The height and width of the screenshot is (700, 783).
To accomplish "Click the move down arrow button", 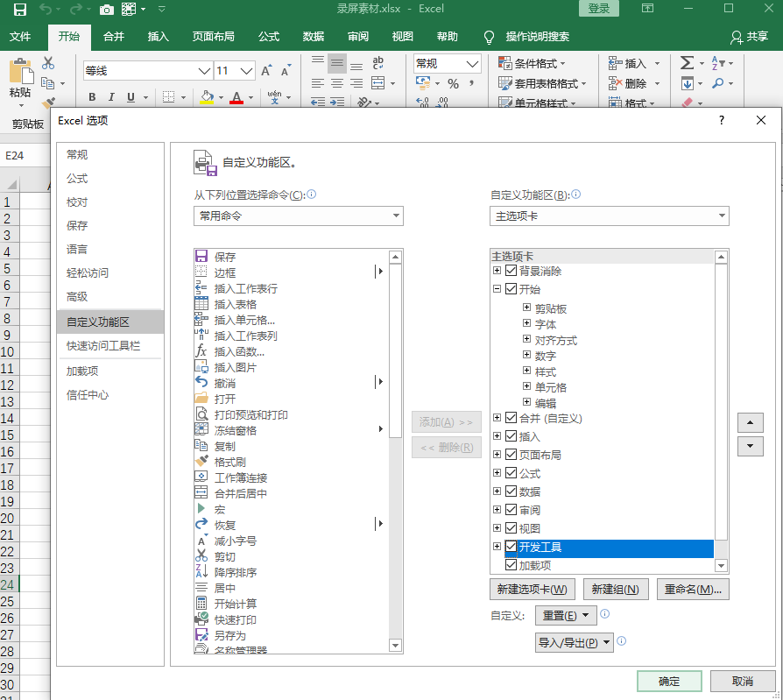I will (750, 446).
